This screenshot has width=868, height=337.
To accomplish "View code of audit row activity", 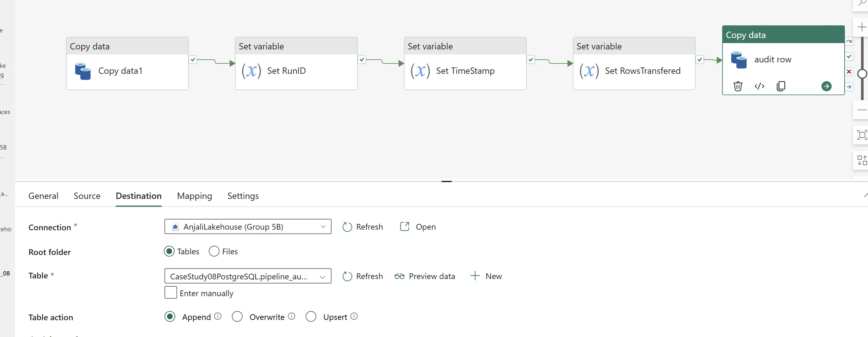I will 759,86.
